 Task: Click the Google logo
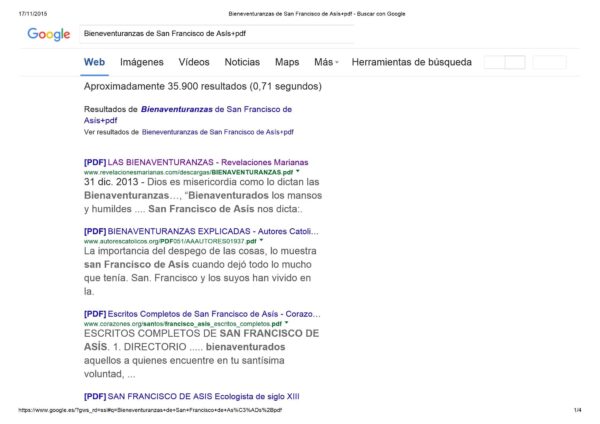(49, 34)
